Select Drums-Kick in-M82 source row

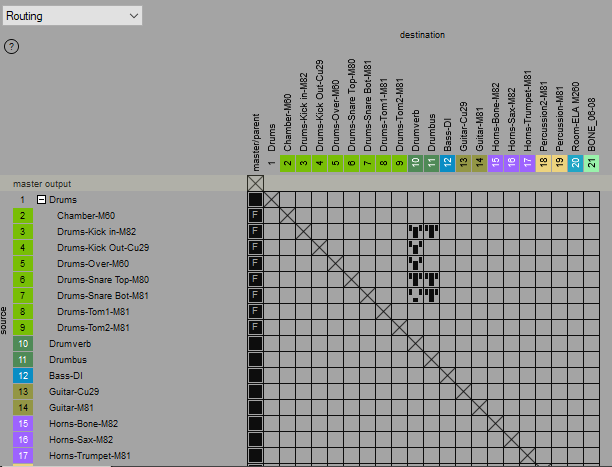click(96, 232)
